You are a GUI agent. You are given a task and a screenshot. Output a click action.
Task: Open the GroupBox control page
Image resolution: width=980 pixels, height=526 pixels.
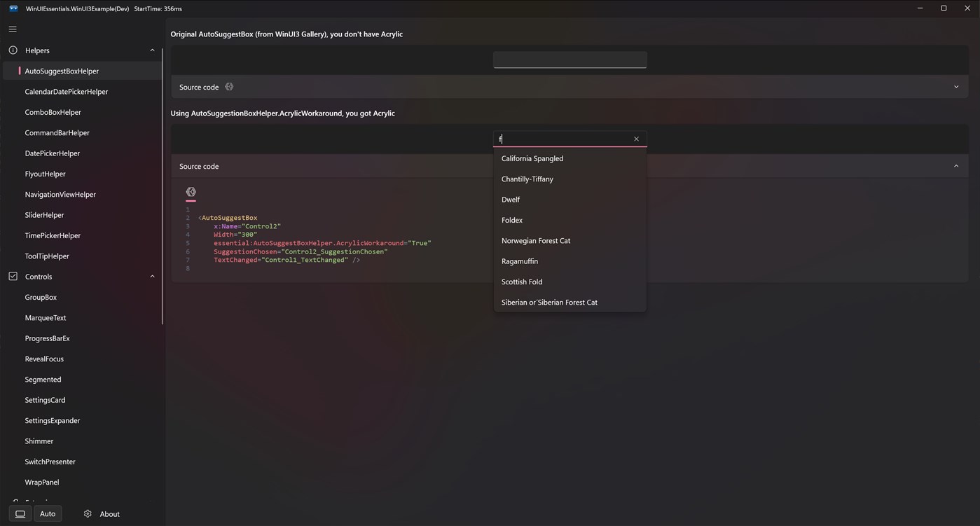[83, 297]
